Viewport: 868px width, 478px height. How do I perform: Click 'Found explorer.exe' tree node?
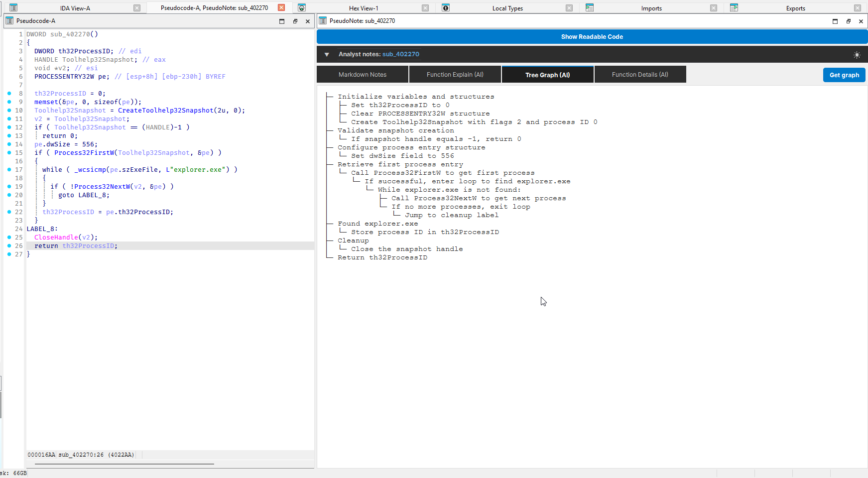tap(378, 224)
